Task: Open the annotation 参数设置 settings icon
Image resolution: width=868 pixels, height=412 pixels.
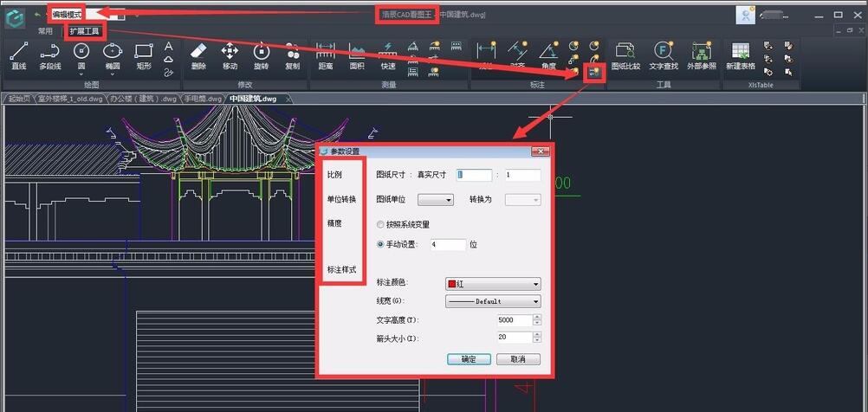Action: [594, 72]
